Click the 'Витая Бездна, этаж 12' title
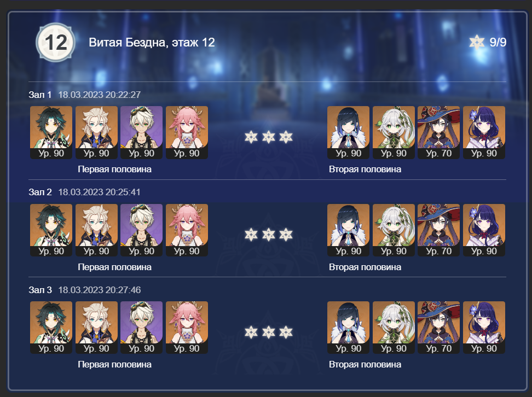 (152, 42)
